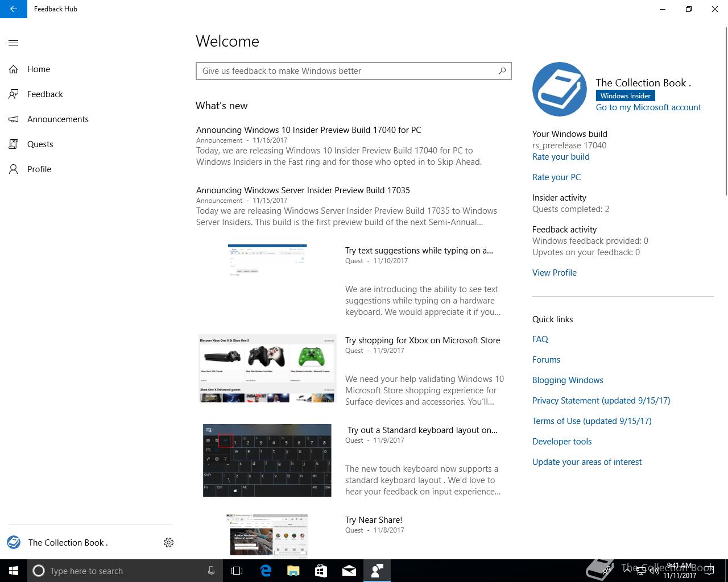Open Try Near Share quest title
The image size is (728, 582).
click(374, 520)
